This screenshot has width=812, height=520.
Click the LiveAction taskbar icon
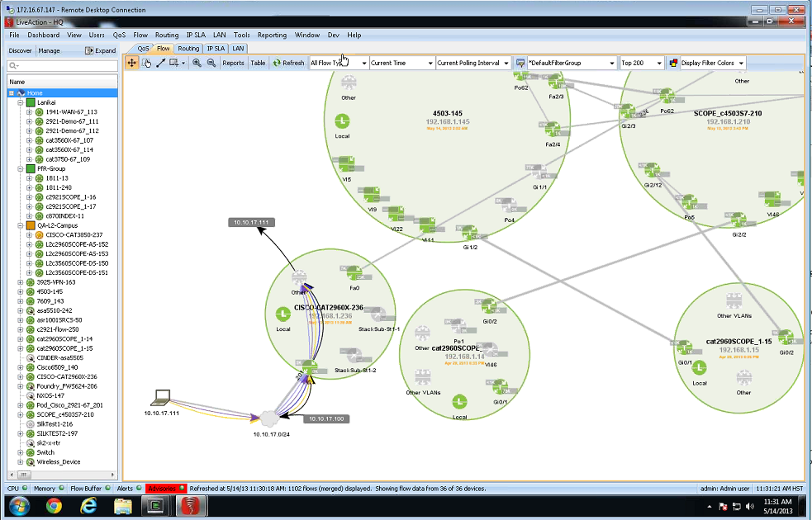tap(191, 506)
